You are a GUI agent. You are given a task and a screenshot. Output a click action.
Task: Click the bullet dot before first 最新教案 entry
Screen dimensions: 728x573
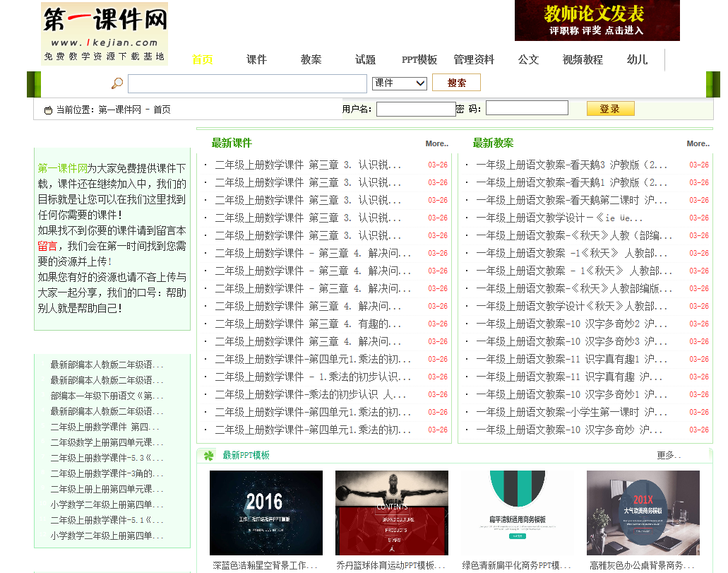coord(466,163)
